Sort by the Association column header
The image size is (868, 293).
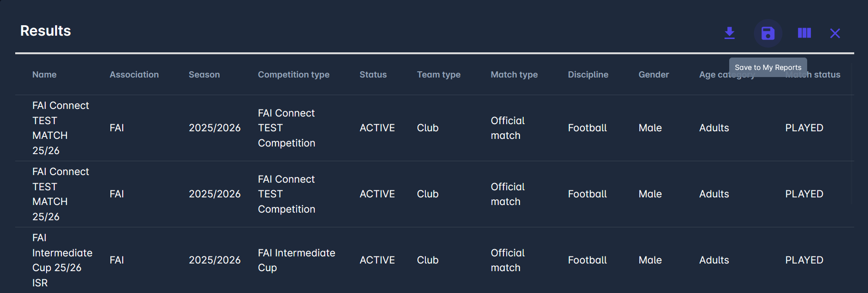(134, 75)
